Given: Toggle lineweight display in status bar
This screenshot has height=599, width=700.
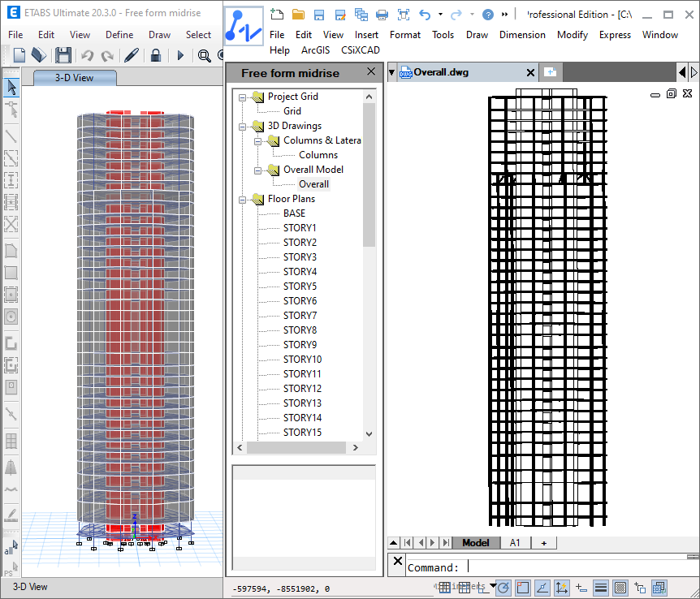Looking at the screenshot, I should pos(601,588).
